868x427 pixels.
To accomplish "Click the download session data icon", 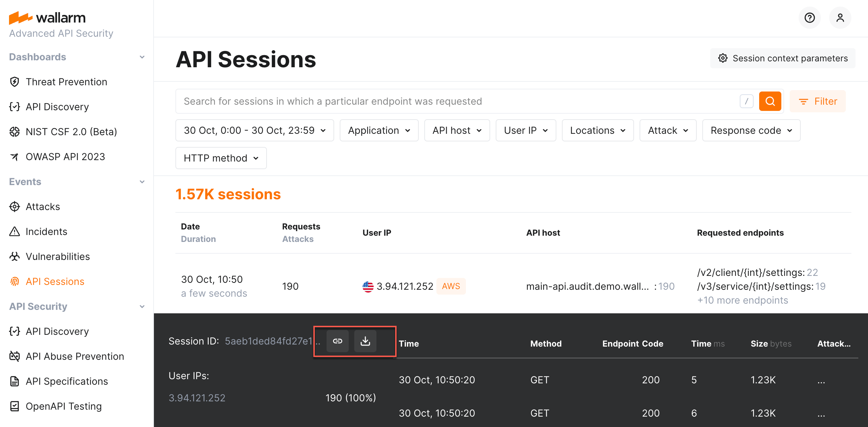I will coord(365,341).
